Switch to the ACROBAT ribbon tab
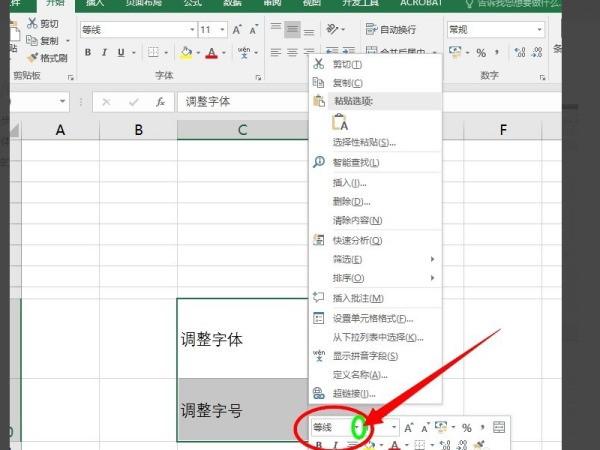Screen dimensions: 600x450 pos(421,3)
